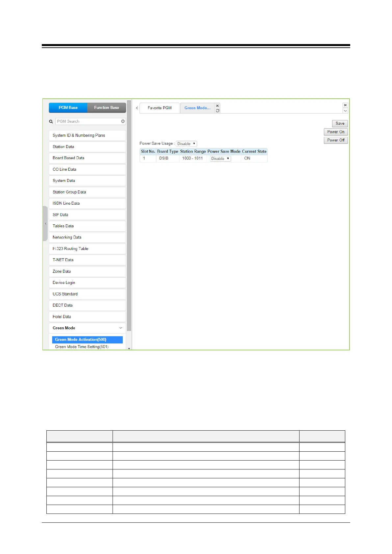Select the Green Mode tab
Screen dimensions: 392x554
click(197, 108)
